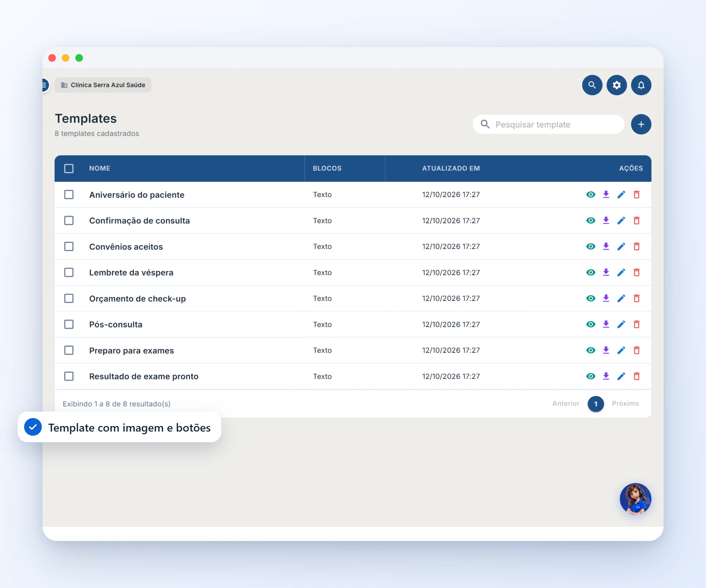
Task: Check the Confirmação de consulta row
Action: point(69,220)
